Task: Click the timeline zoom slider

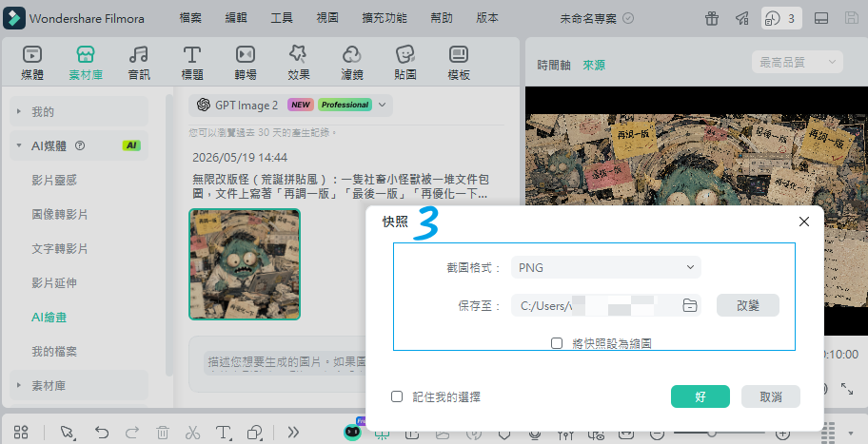Action: pos(720,433)
